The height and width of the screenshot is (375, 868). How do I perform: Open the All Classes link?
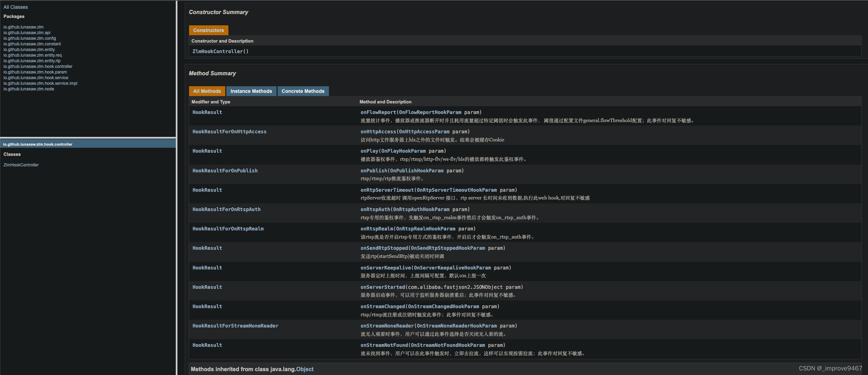click(15, 7)
